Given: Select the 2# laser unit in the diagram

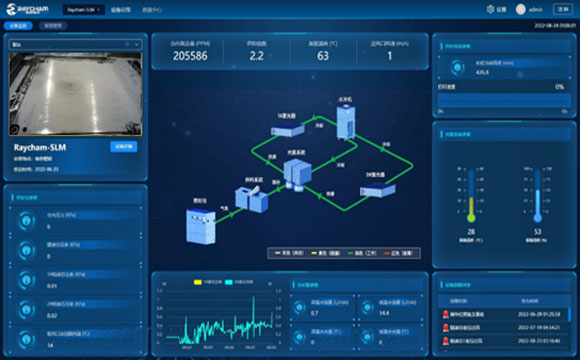Looking at the screenshot, I should click(x=378, y=189).
